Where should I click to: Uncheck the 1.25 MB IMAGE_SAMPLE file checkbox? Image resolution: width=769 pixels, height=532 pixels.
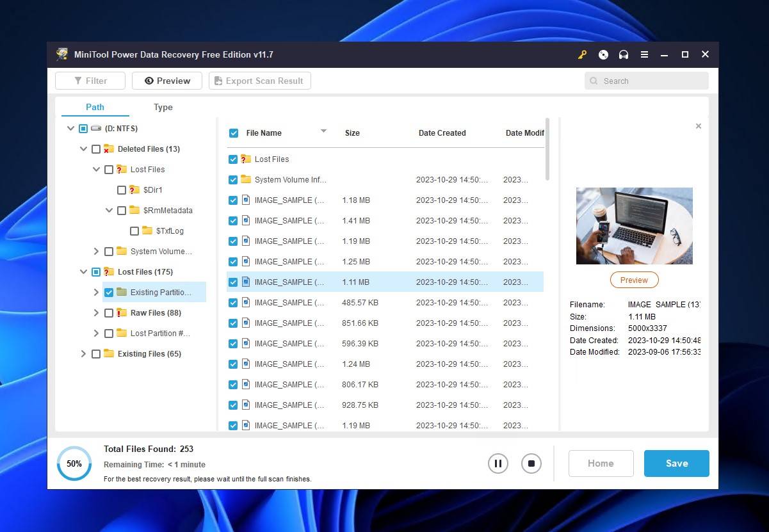tap(233, 261)
